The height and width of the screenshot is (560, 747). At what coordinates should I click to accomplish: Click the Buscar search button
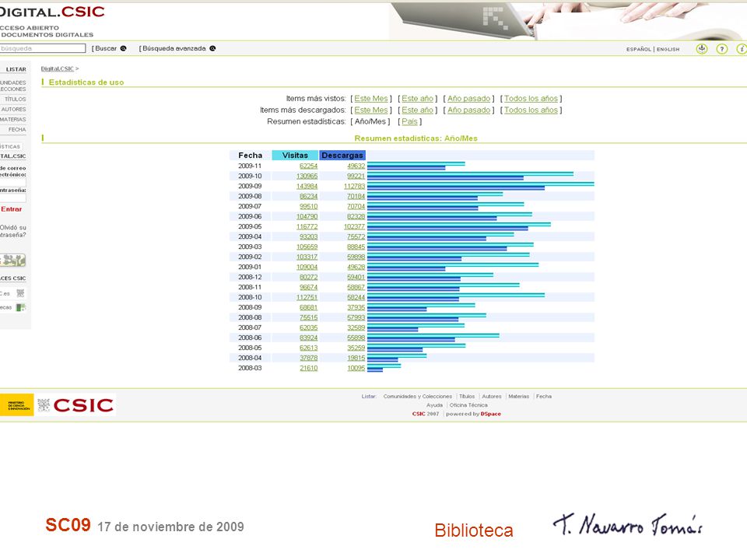pos(106,48)
